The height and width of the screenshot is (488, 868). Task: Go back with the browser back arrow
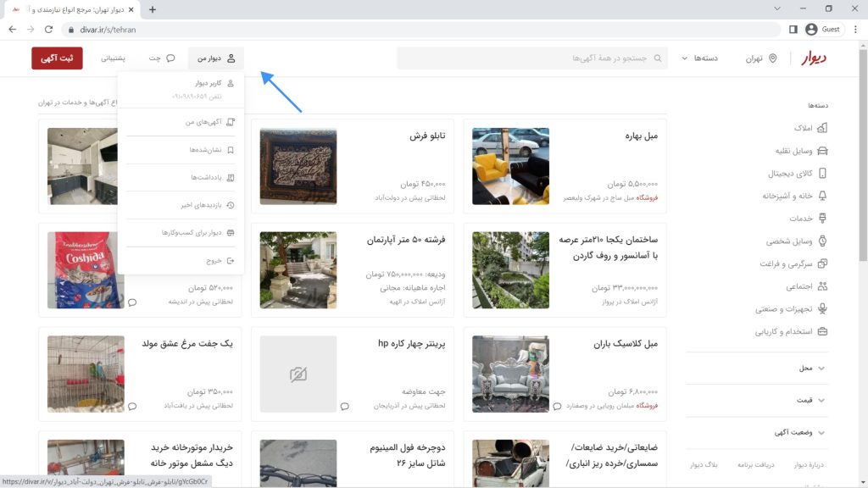click(12, 30)
